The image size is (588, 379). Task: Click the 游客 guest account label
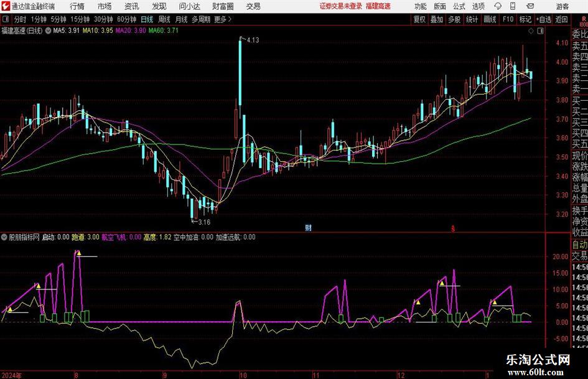[x=562, y=6]
